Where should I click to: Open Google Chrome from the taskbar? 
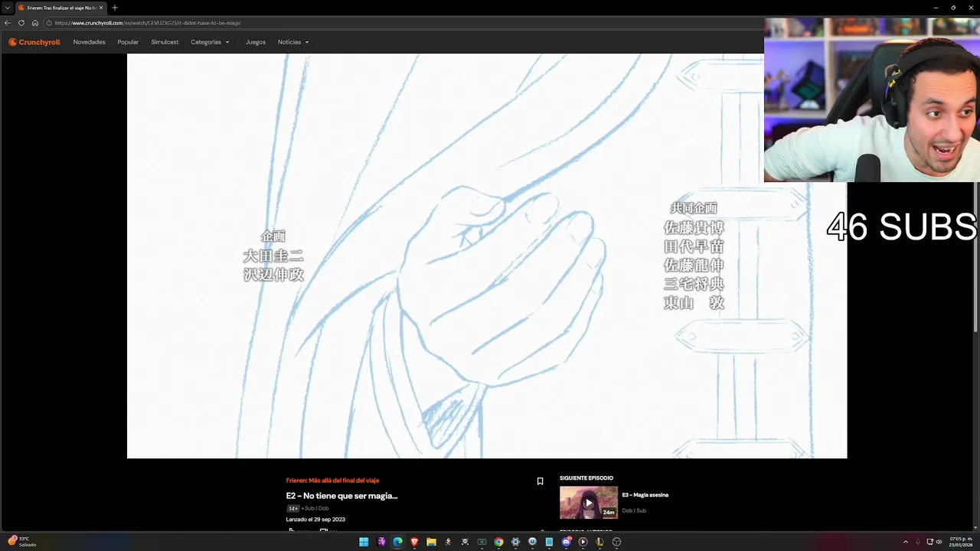coord(498,542)
